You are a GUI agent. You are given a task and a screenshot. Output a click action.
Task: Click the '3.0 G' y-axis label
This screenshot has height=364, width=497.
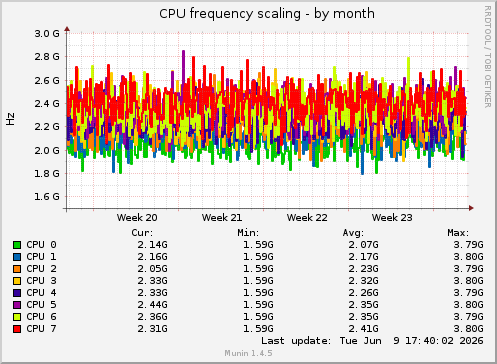pos(47,34)
